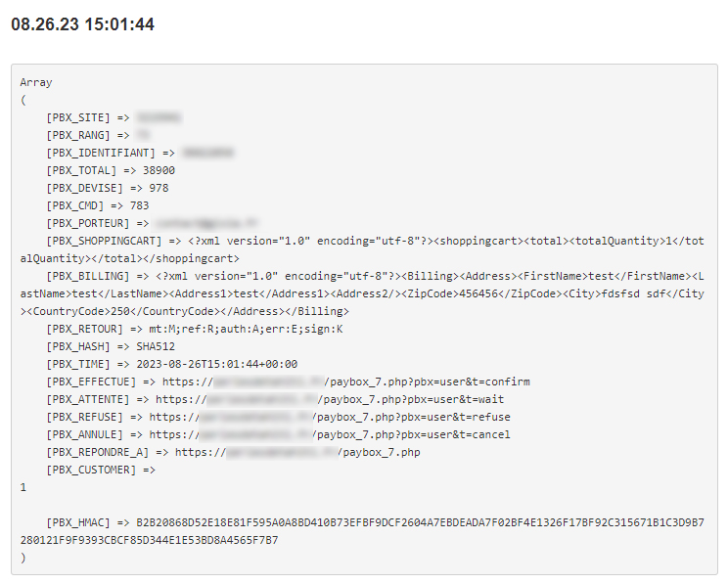
Task: Click the PBX_TOTAL value 38900
Action: 159,170
